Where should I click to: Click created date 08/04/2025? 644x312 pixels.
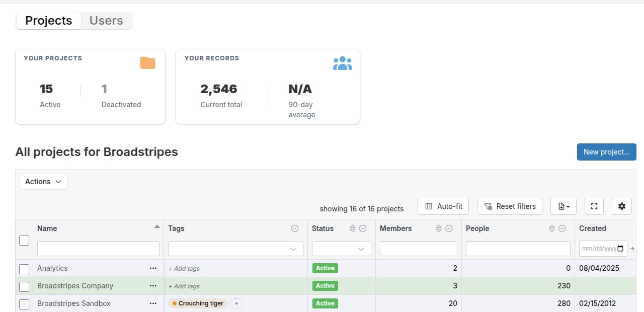click(599, 268)
